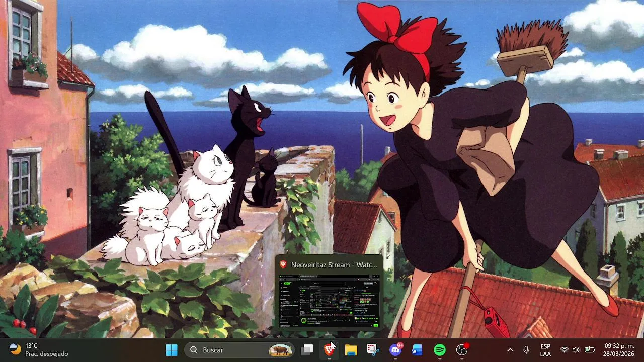Screen dimensions: 644x362
Task: Click the Neoveiritaz Stream preview title
Action: coord(334,265)
